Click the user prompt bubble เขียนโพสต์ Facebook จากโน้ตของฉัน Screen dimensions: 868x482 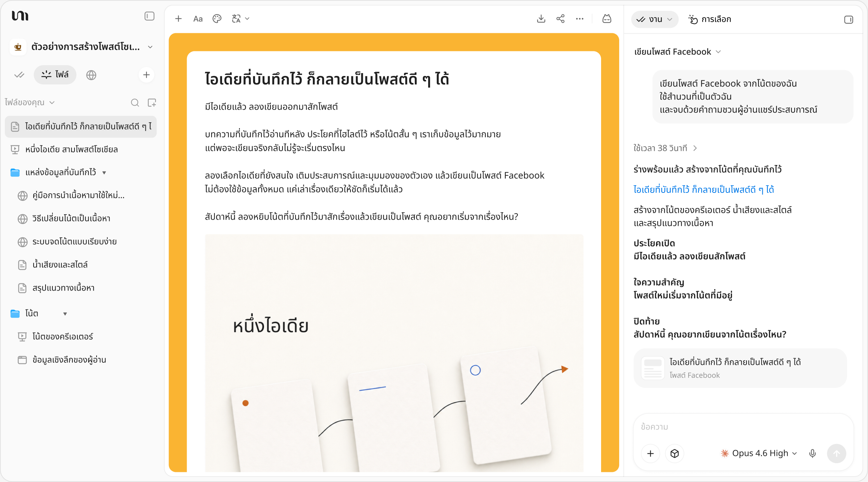click(x=753, y=97)
